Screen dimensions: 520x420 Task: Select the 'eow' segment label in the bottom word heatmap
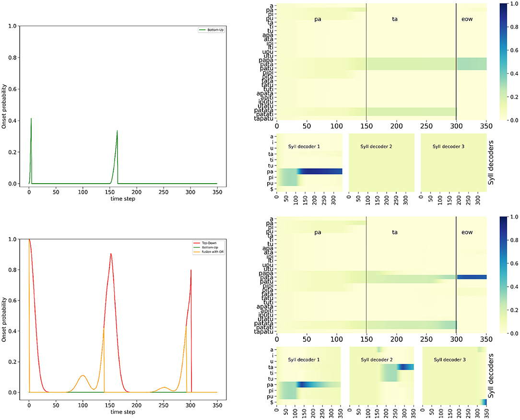click(467, 233)
